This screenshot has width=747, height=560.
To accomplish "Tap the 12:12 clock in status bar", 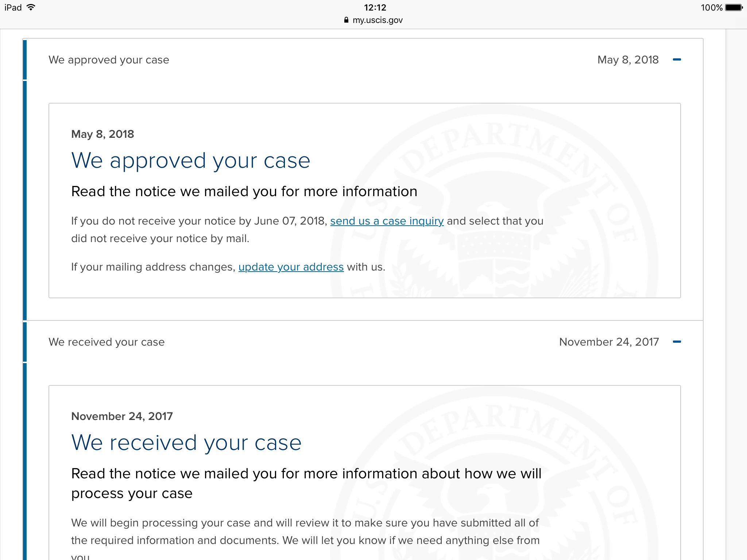I will coord(375,7).
